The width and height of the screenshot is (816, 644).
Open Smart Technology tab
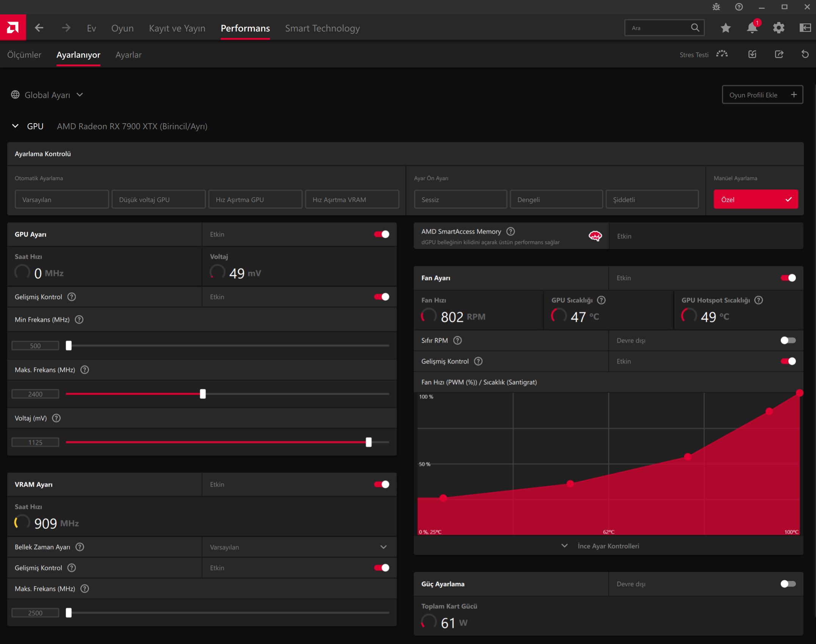(x=322, y=28)
